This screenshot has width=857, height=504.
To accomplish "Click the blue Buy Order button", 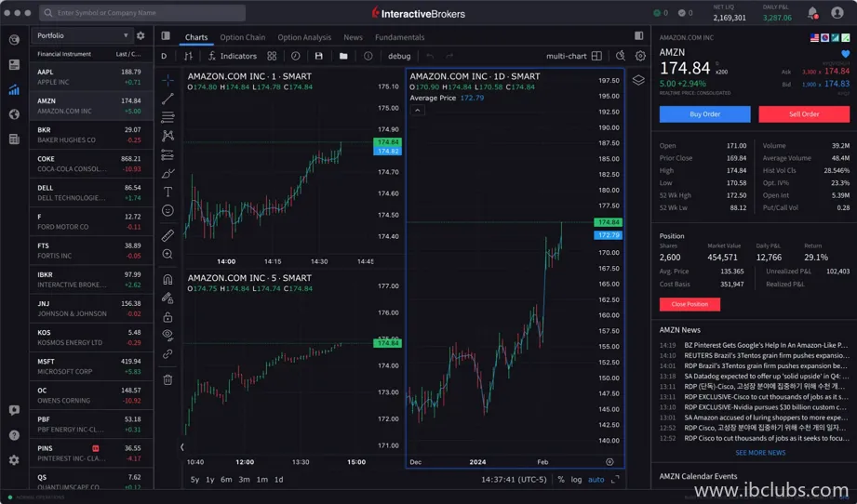I will coord(704,114).
